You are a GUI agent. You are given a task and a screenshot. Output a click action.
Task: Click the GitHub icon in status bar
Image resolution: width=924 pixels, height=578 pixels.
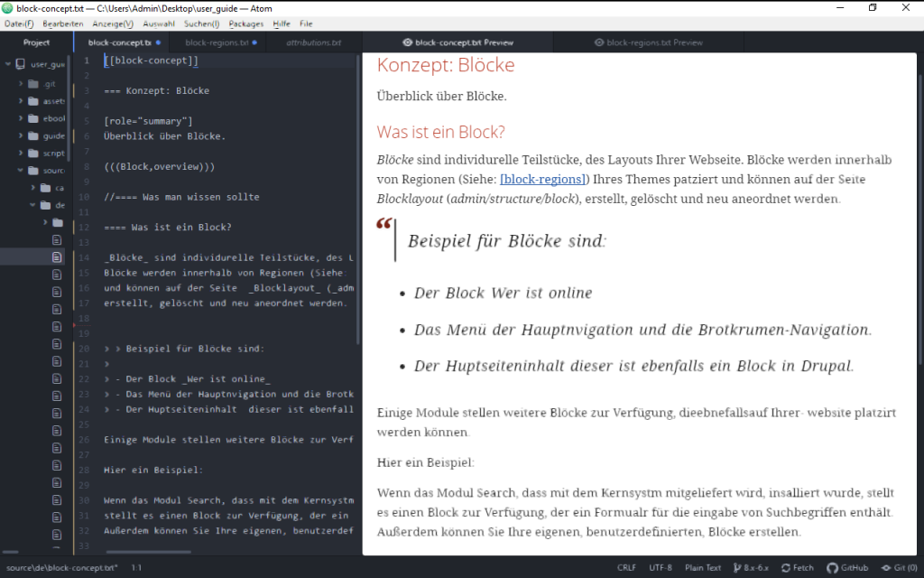(832, 568)
